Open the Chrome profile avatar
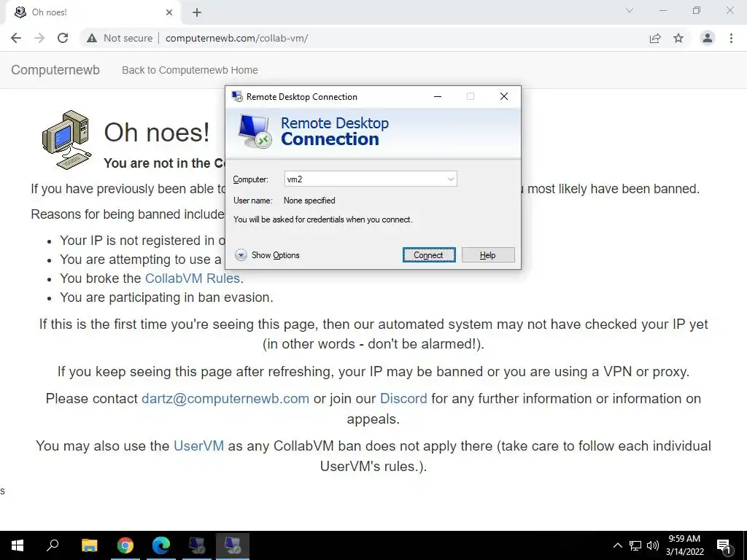The height and width of the screenshot is (560, 747). coord(708,38)
